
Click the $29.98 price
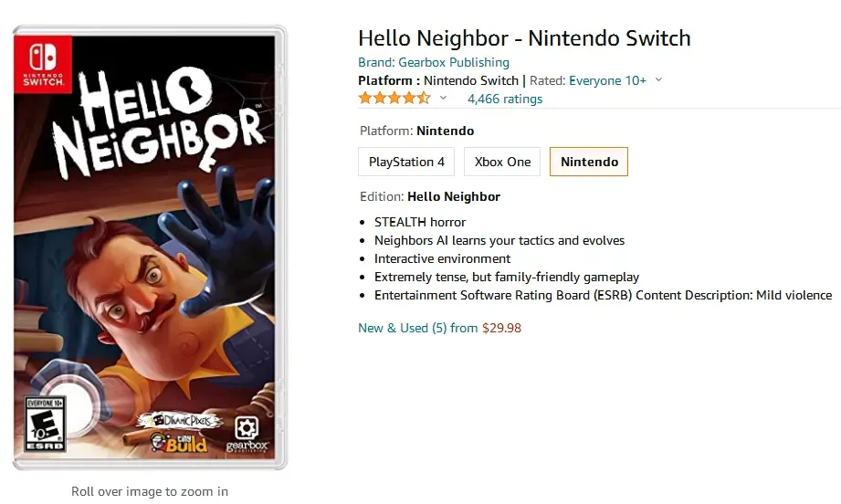click(x=501, y=328)
